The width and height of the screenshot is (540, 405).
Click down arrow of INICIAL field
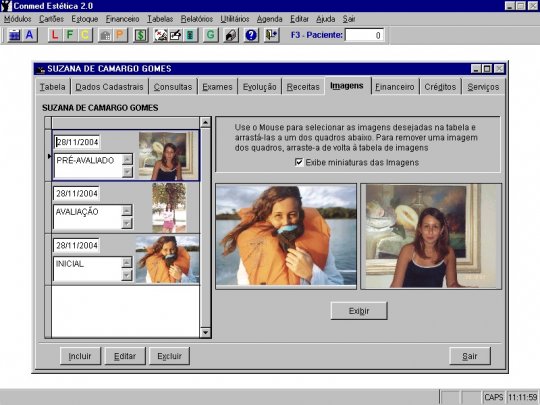[x=127, y=275]
